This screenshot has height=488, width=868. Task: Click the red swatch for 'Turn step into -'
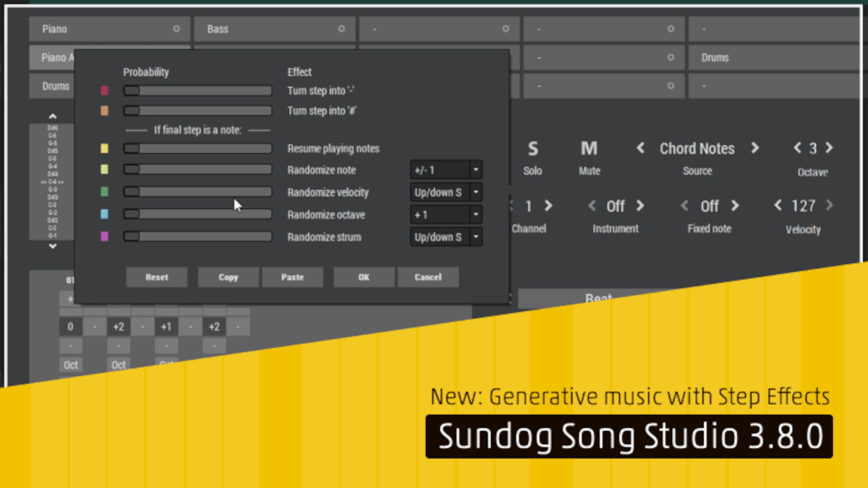pyautogui.click(x=104, y=91)
